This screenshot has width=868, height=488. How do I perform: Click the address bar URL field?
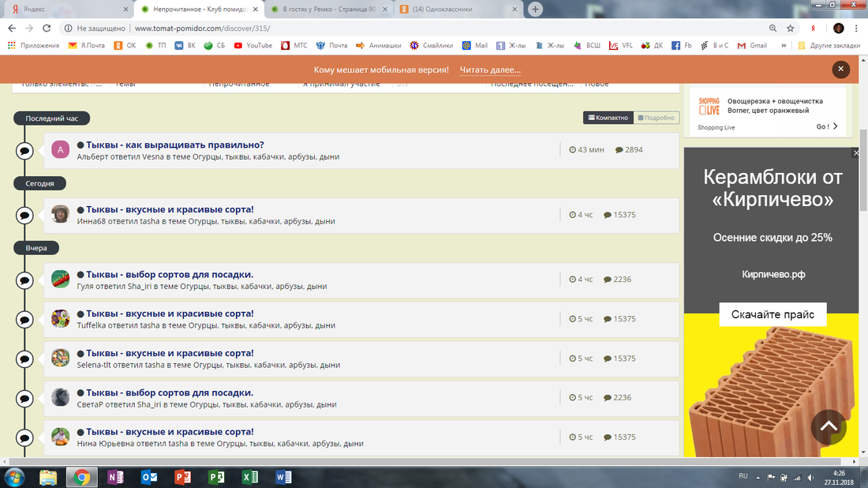[395, 28]
